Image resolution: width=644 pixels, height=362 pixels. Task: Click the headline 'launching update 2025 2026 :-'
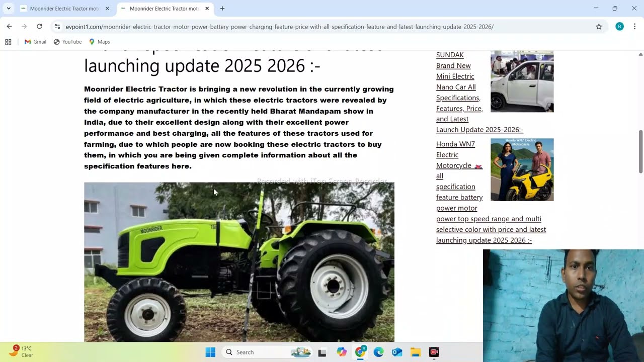point(202,66)
